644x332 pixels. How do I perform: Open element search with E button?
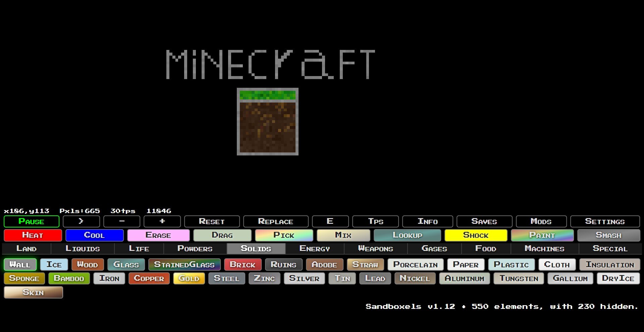[330, 221]
